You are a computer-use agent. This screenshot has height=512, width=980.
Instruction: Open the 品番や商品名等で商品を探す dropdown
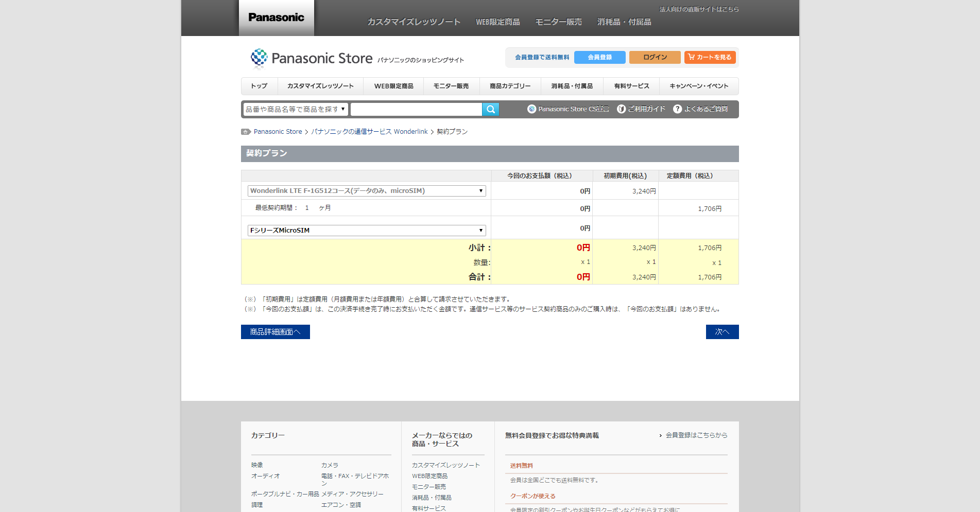[x=296, y=109]
